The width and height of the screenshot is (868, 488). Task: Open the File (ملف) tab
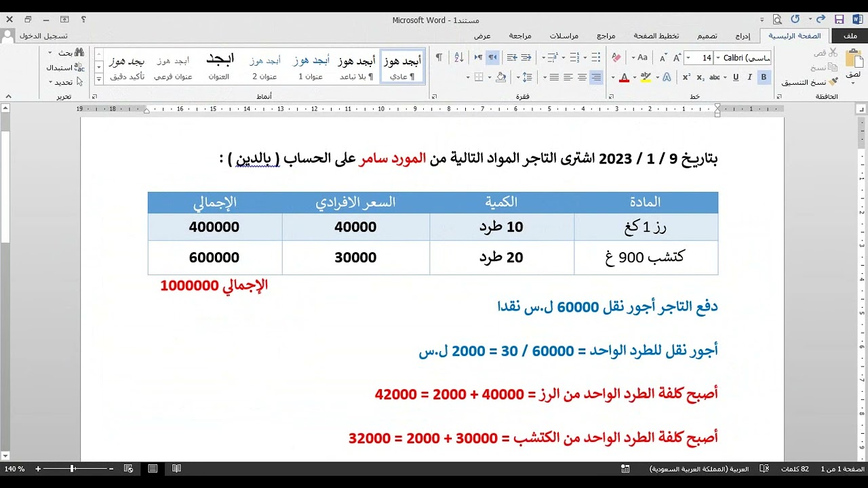[850, 36]
